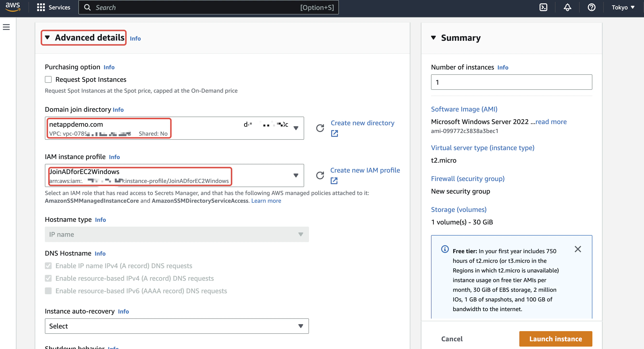Open Storage (volumes) summary link
Viewport: 644px width, 349px height.
(459, 209)
